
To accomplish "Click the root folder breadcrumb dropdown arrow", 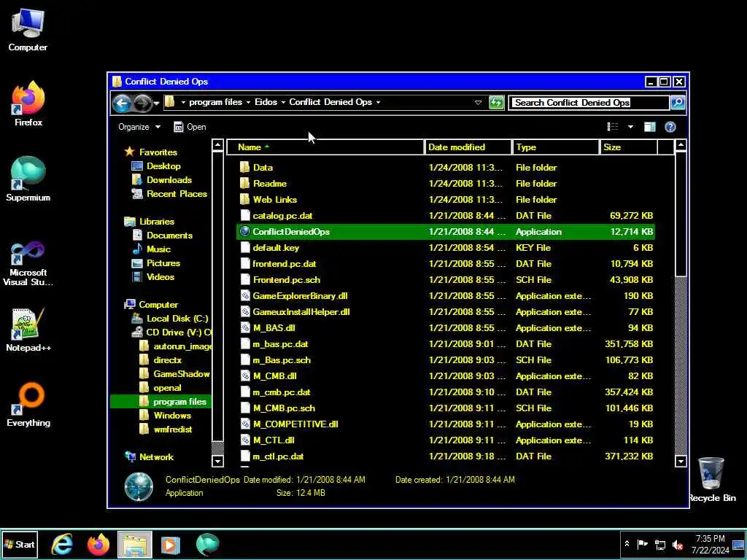I will [183, 102].
